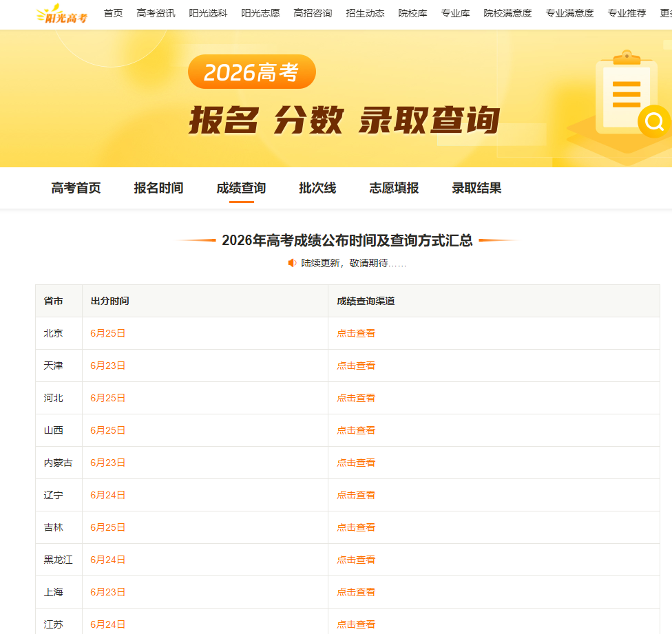Click 点击查看 link for 江苏
The height and width of the screenshot is (634, 672).
356,624
